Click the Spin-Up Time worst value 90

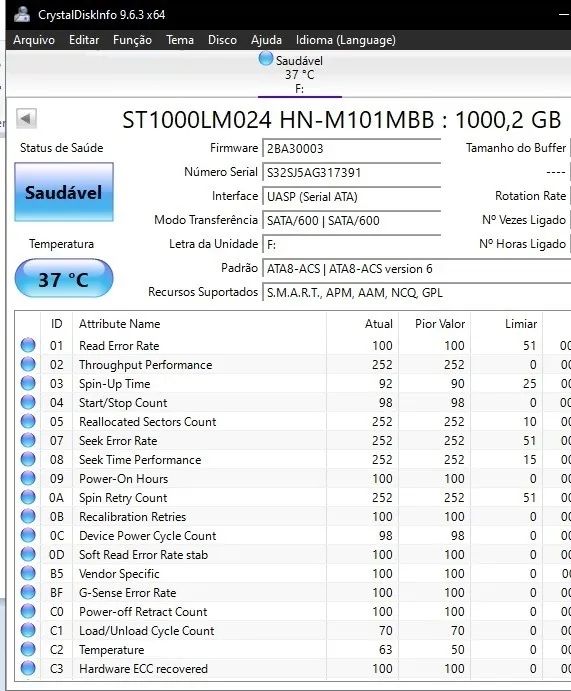[x=457, y=384]
